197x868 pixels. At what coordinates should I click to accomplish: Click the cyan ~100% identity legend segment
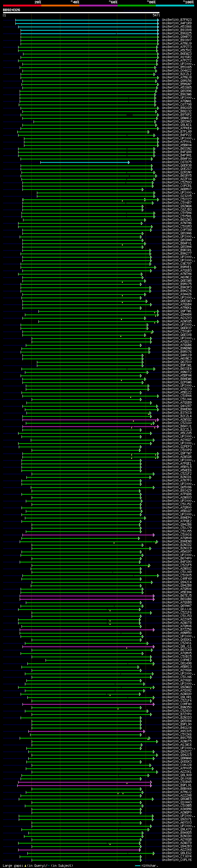point(175,6)
